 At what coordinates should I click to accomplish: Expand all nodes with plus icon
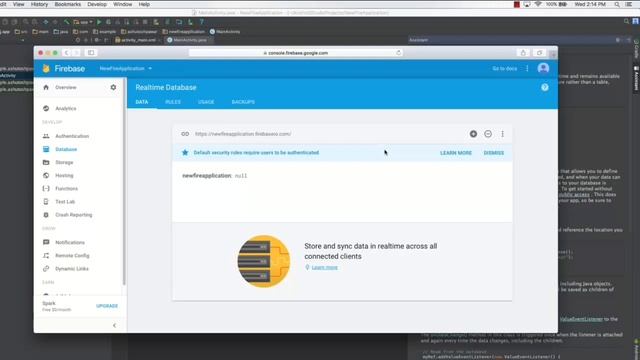point(473,134)
